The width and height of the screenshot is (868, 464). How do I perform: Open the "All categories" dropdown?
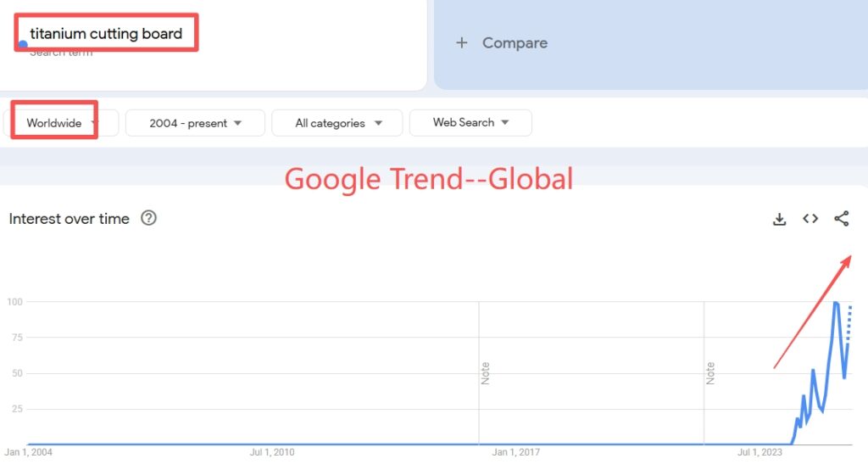pyautogui.click(x=337, y=123)
